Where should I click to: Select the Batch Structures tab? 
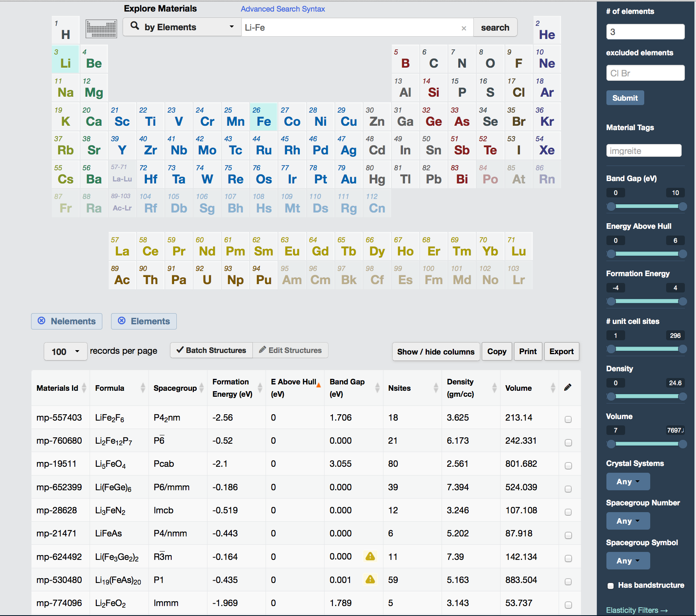point(211,350)
